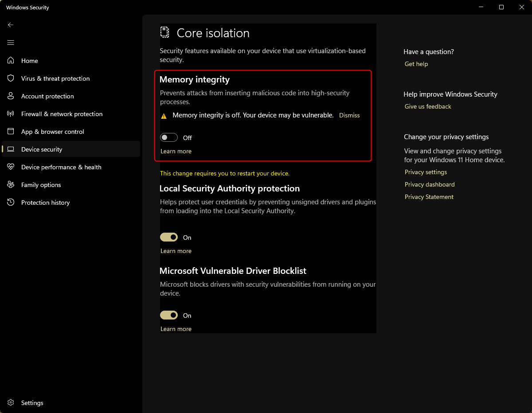Screen dimensions: 532x413
Task: Click the Device performance & health heart icon
Action: (x=11, y=167)
